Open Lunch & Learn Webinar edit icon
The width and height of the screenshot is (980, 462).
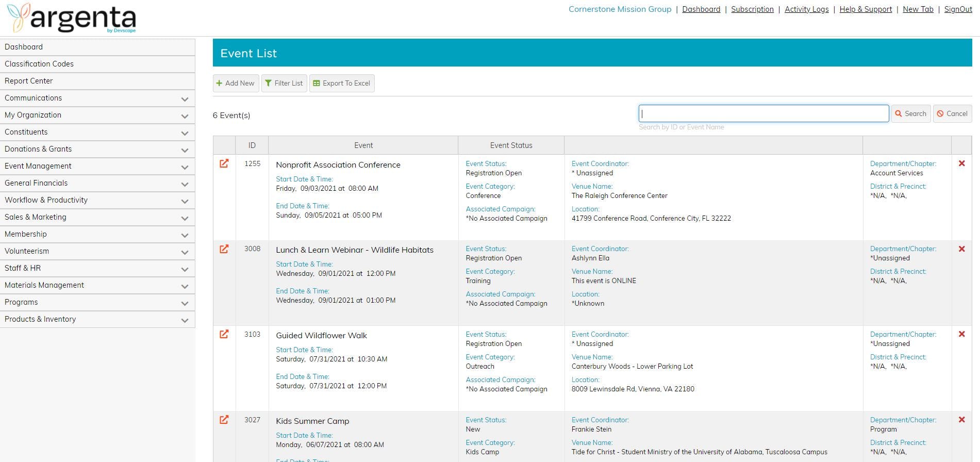click(x=224, y=249)
